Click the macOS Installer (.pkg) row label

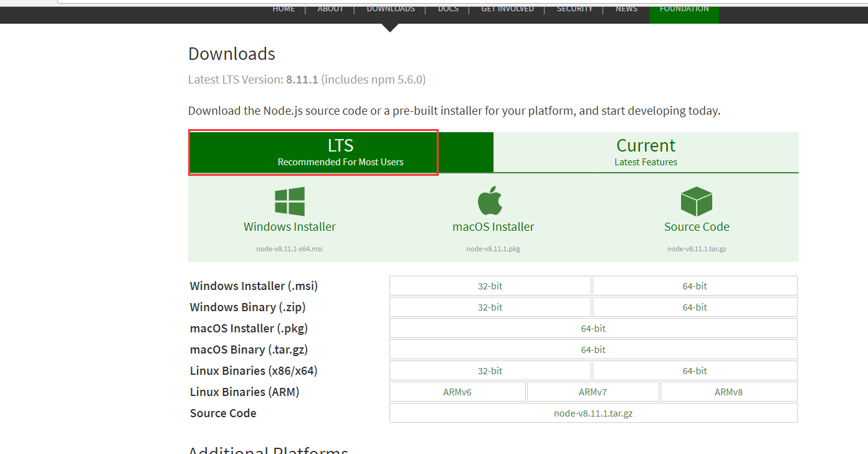[x=249, y=328]
